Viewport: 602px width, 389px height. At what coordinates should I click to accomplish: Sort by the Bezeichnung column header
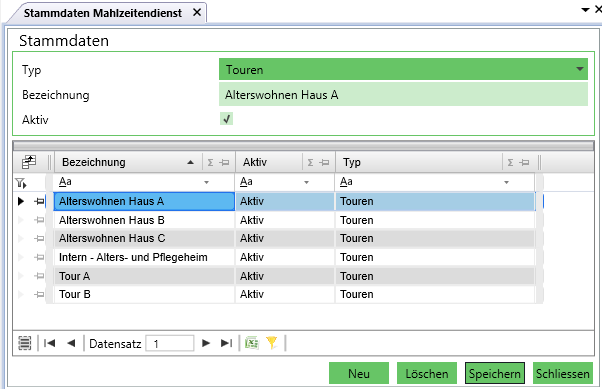pos(94,162)
